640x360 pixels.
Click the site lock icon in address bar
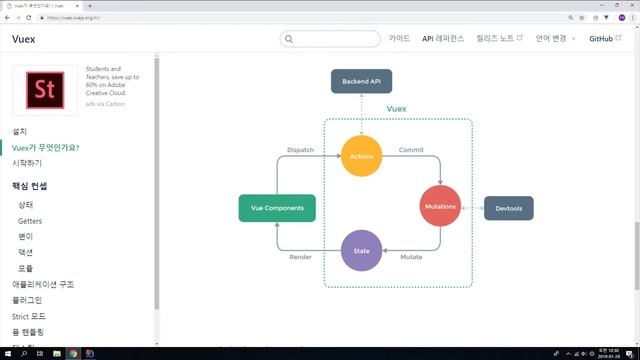point(42,18)
